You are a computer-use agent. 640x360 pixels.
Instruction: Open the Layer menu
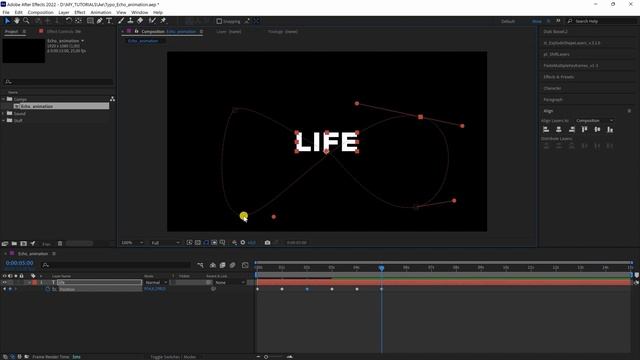(64, 13)
